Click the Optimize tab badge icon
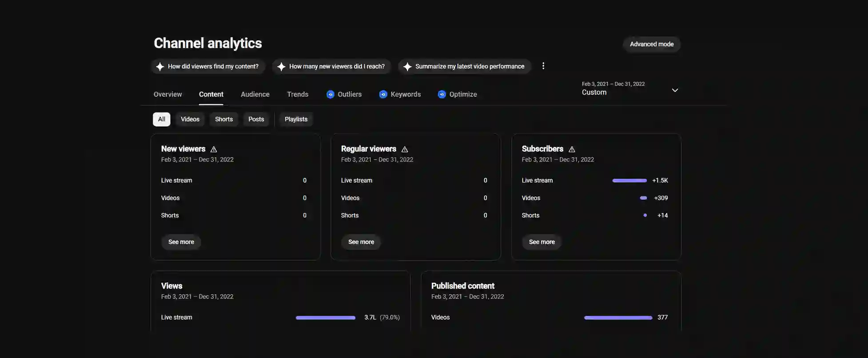This screenshot has width=868, height=358. [442, 94]
